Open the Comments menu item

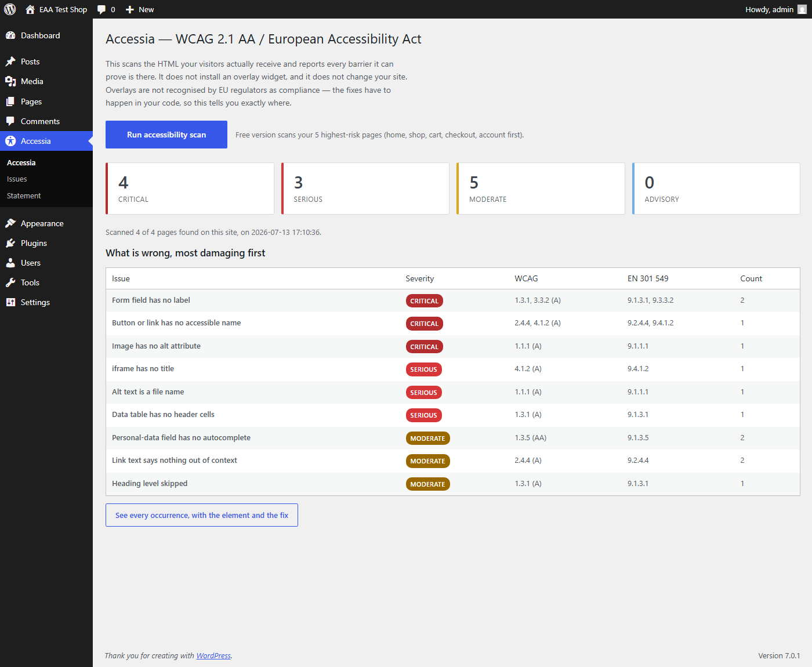point(46,121)
